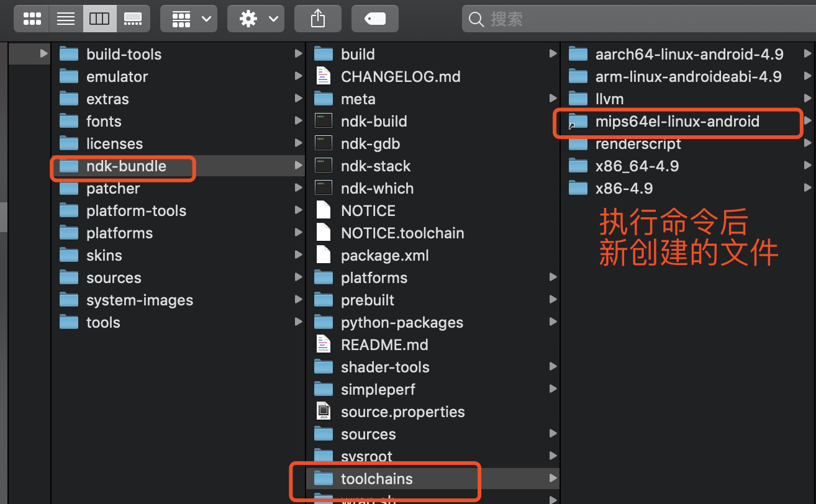
Task: Click the magnifying glass search icon
Action: [x=476, y=19]
